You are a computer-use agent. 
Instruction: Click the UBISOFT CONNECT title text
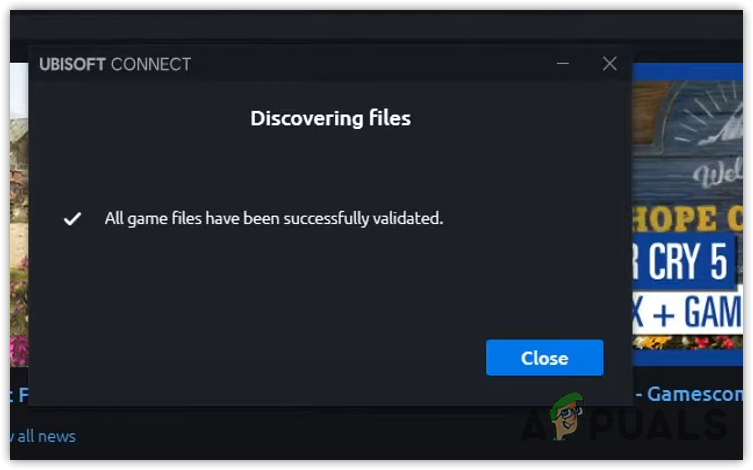[x=115, y=65]
